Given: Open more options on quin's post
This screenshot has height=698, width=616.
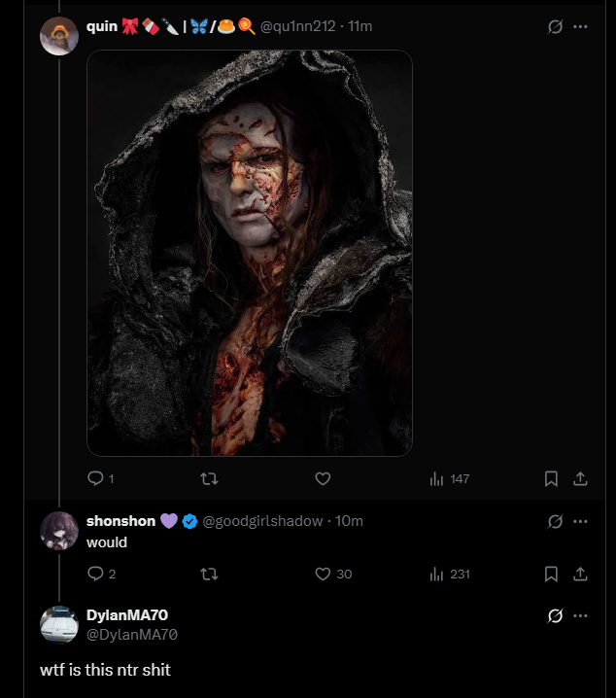Looking at the screenshot, I should [x=580, y=26].
